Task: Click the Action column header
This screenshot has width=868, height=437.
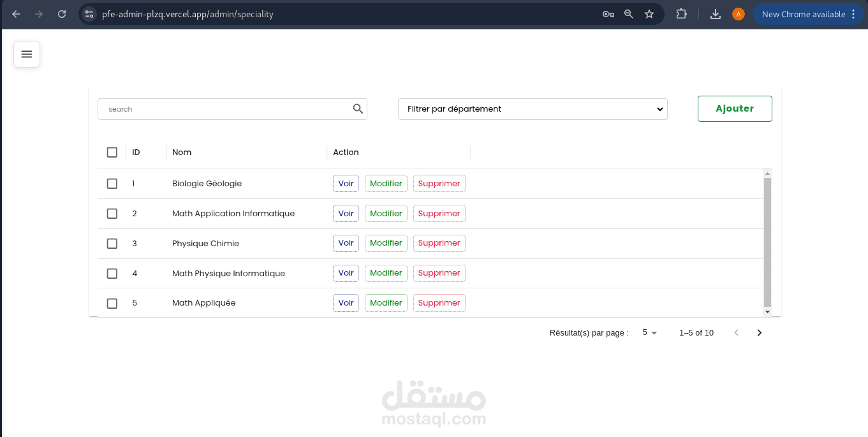Action: [346, 152]
